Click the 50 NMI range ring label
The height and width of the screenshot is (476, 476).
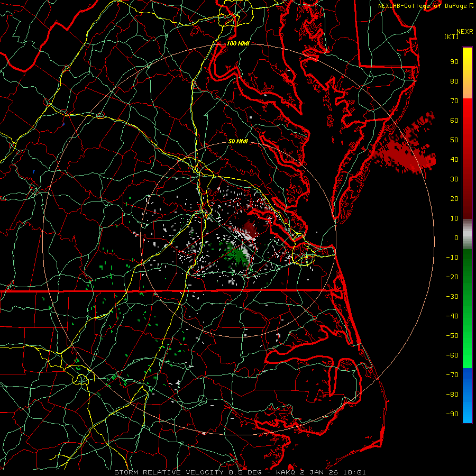click(238, 141)
